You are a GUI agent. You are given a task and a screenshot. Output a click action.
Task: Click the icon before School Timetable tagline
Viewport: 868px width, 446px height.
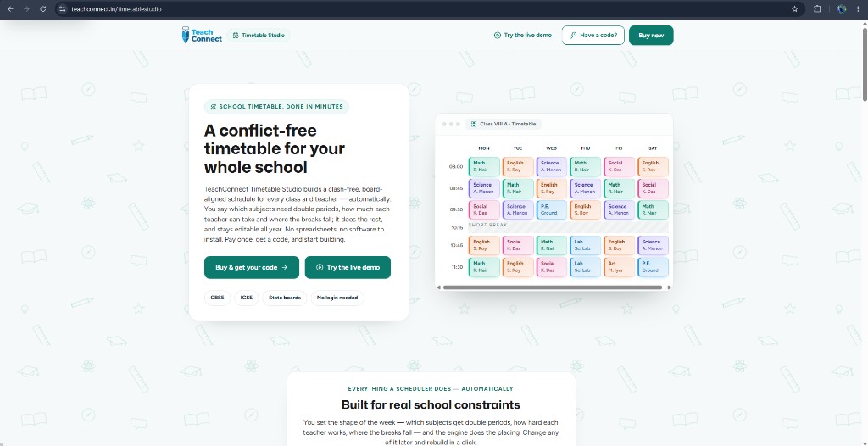pyautogui.click(x=213, y=106)
